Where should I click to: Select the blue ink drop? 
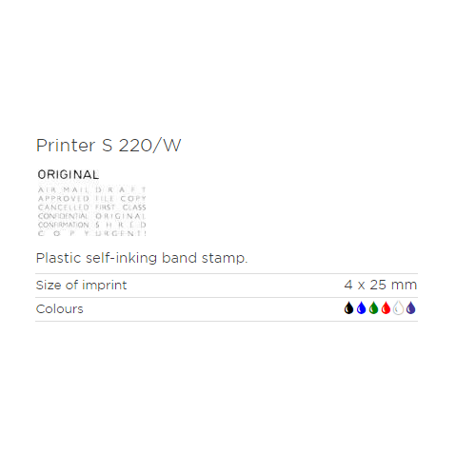point(361,307)
